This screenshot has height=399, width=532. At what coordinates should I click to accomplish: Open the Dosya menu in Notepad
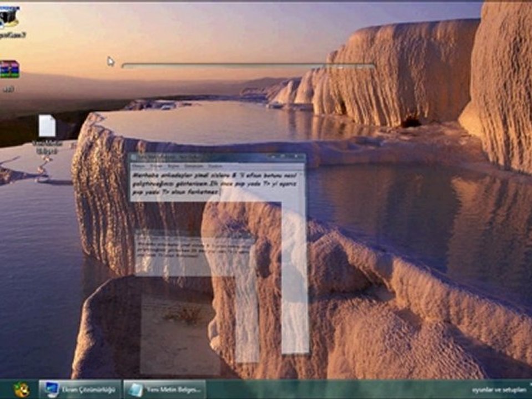[x=138, y=166]
